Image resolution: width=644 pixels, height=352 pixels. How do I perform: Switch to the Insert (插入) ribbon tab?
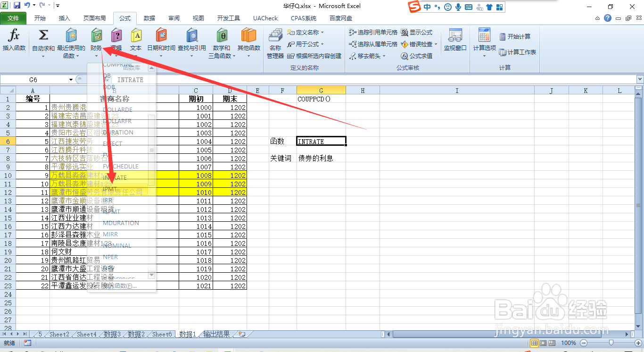(64, 18)
